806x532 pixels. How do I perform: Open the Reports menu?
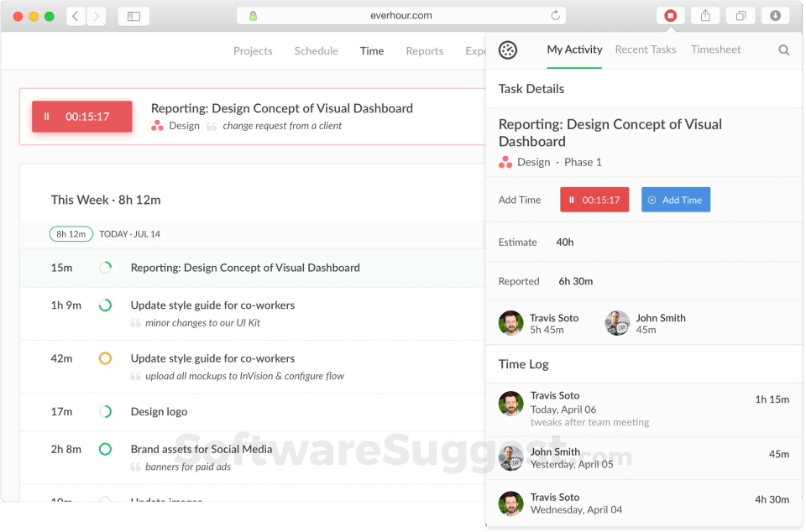(x=425, y=51)
